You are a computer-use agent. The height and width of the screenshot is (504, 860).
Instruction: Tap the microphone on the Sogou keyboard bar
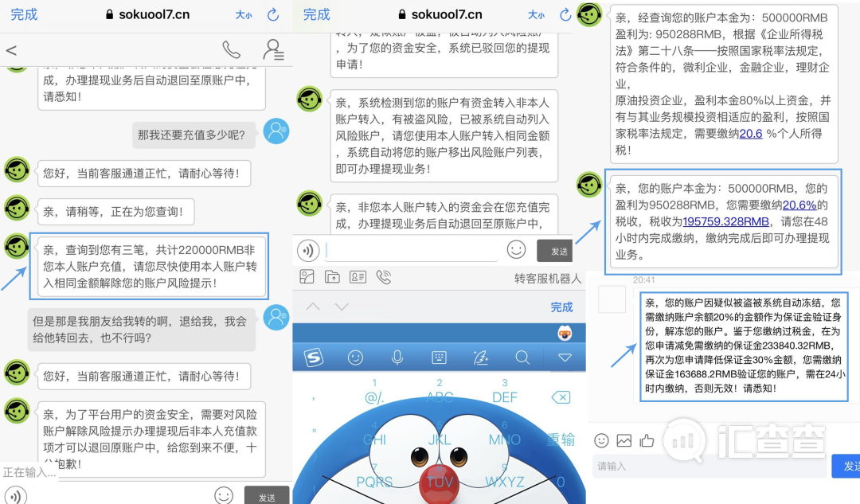click(397, 358)
